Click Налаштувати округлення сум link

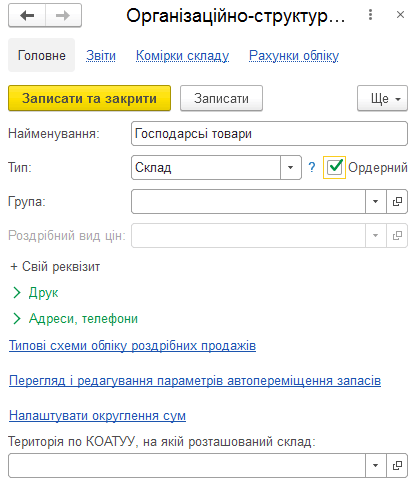coord(97,416)
